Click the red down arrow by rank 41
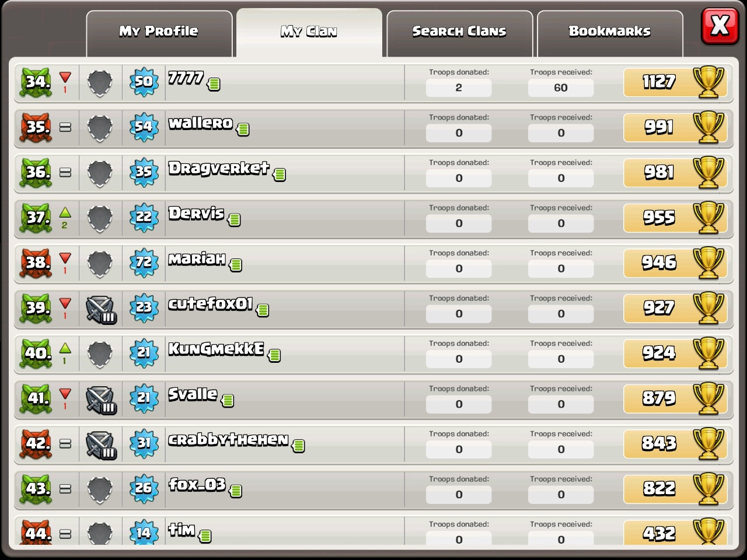 pos(65,393)
